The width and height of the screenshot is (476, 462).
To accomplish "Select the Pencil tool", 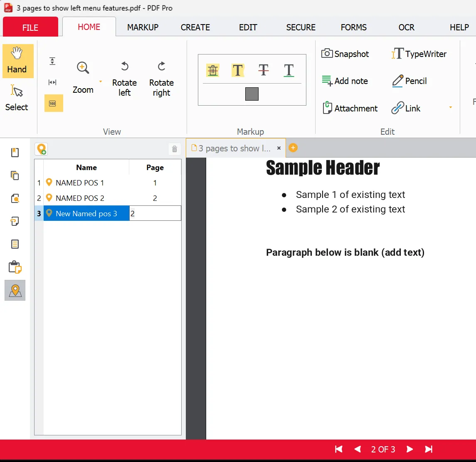I will (409, 81).
